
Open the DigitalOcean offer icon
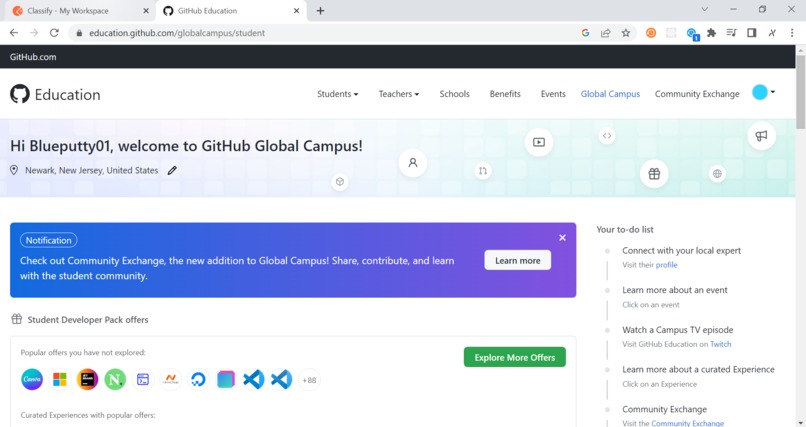198,380
